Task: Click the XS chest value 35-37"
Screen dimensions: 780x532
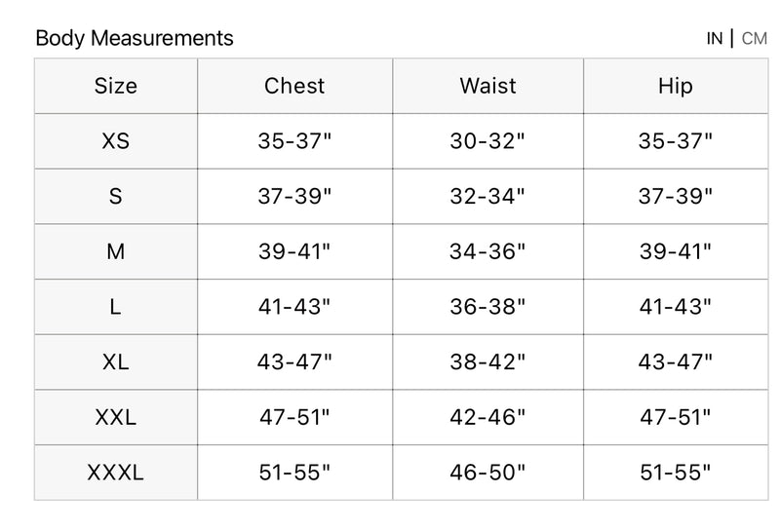Action: (294, 141)
